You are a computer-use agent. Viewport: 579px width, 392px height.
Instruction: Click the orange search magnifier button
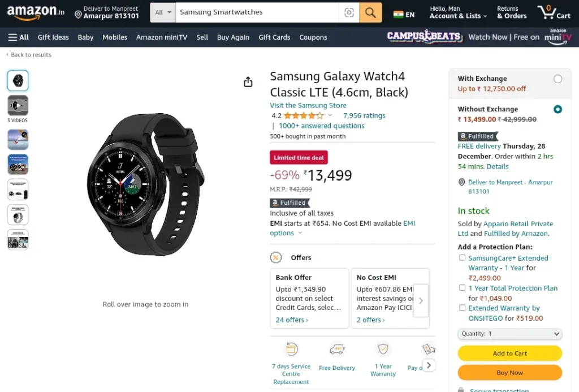pos(370,12)
